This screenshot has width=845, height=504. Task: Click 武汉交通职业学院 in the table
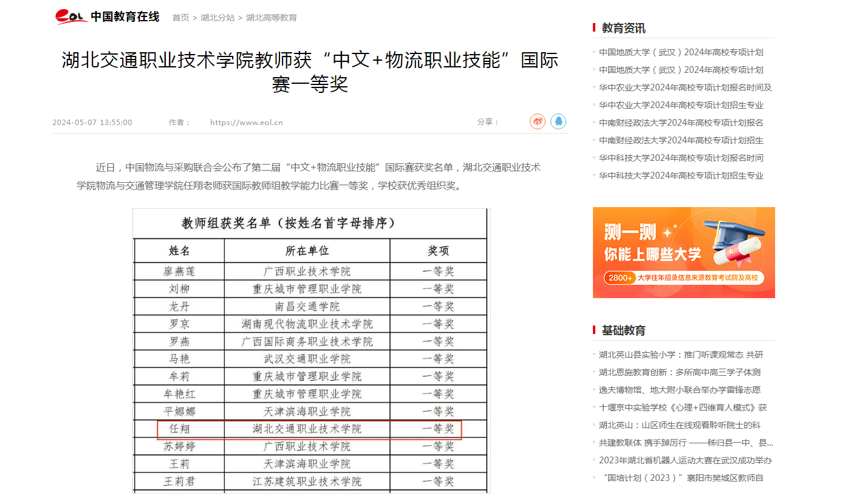click(x=307, y=359)
